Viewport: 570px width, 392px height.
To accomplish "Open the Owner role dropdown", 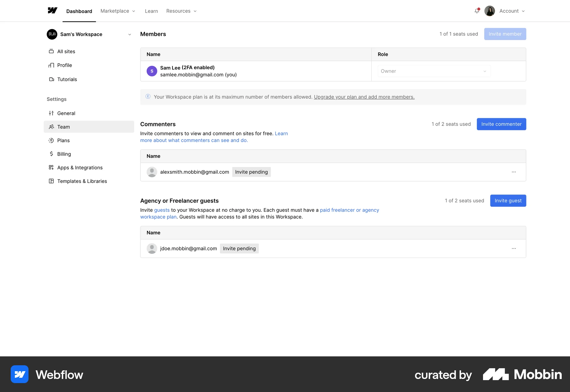I will pyautogui.click(x=434, y=71).
